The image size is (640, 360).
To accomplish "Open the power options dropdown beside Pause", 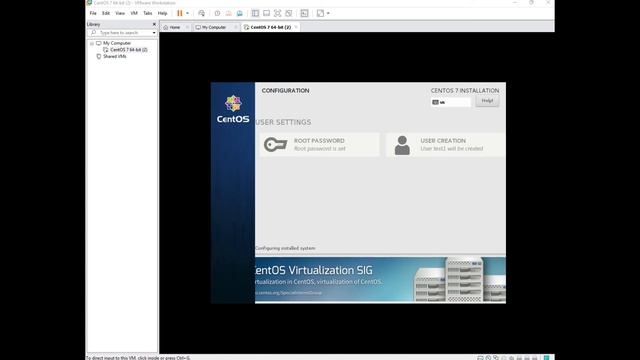I will click(188, 13).
